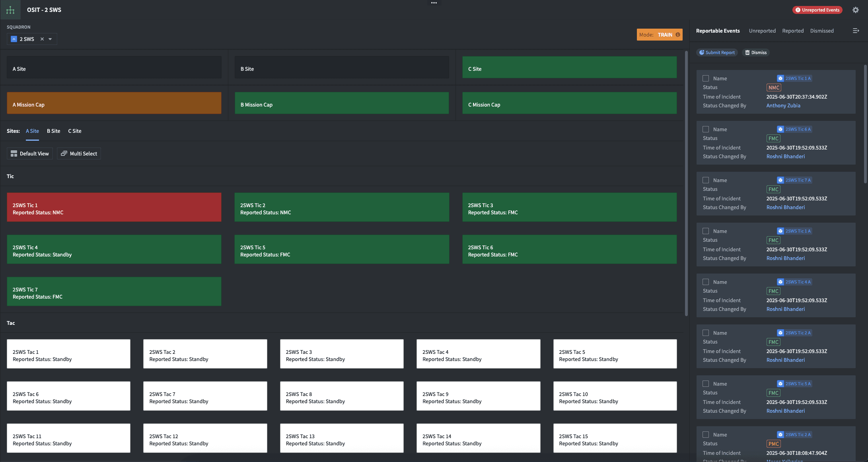Image resolution: width=868 pixels, height=462 pixels.
Task: Open the Dismissed events tab
Action: (822, 31)
